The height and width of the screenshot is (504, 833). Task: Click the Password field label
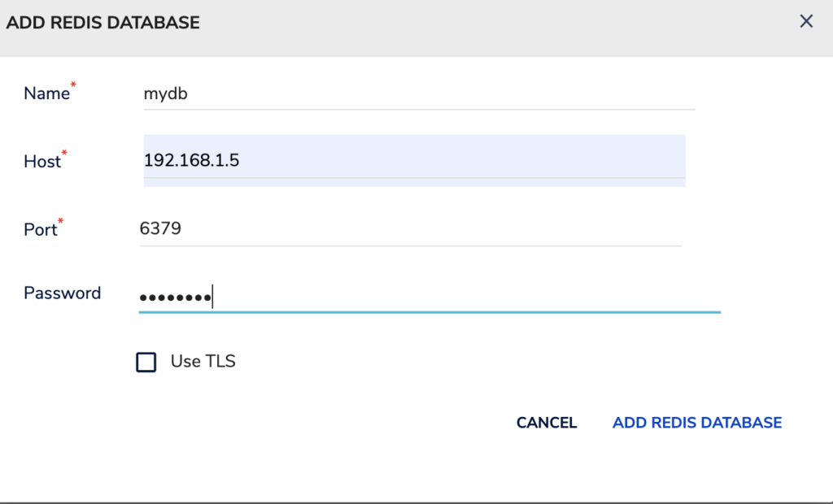(x=62, y=293)
